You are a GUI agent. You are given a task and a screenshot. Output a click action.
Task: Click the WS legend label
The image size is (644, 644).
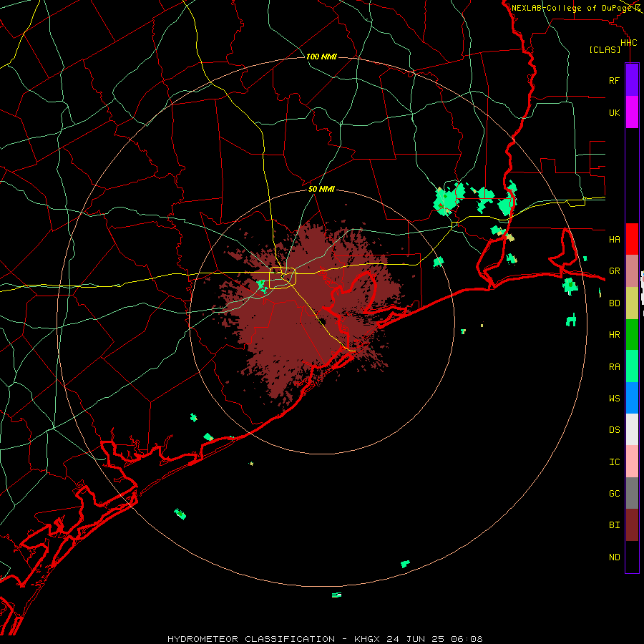pyautogui.click(x=614, y=399)
